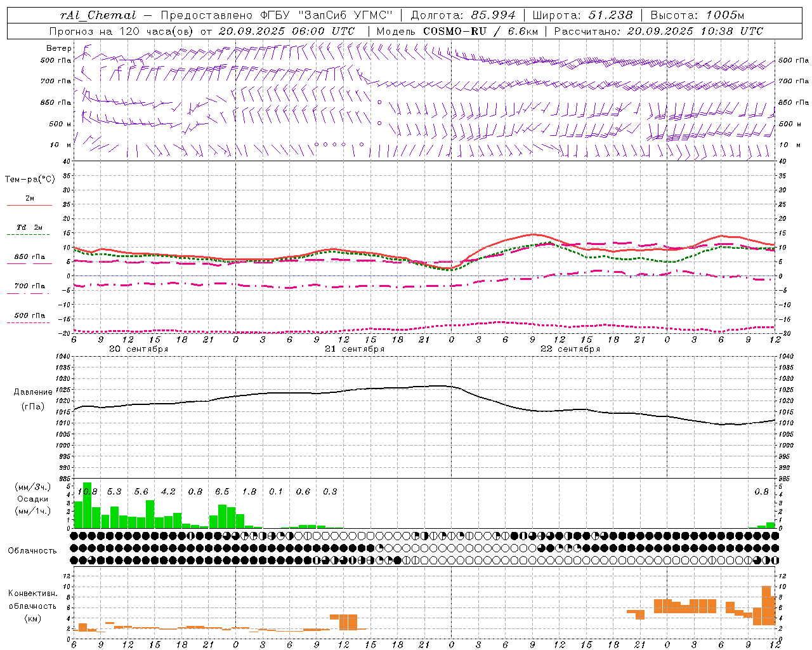Click the station name "rAl_Chemal"

[x=98, y=15]
